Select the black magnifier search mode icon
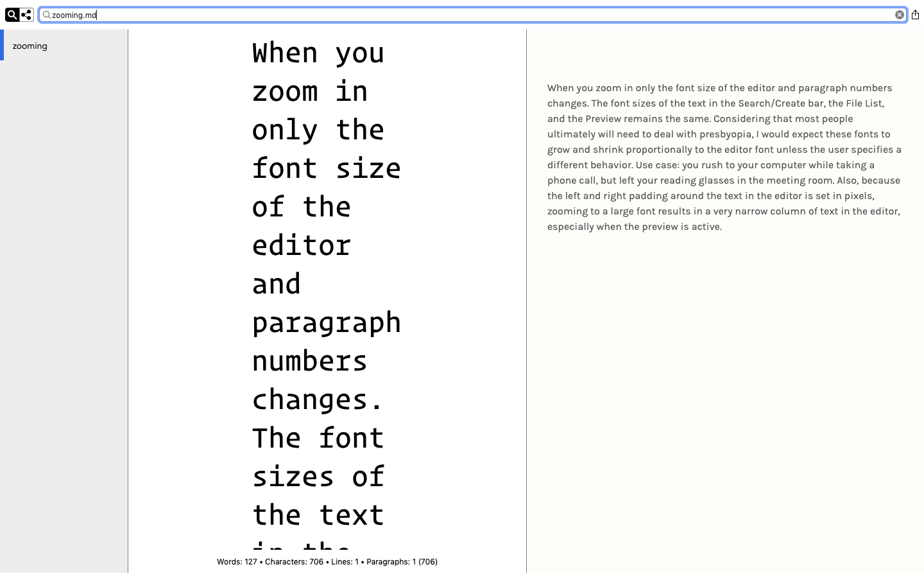The width and height of the screenshot is (924, 578). [x=12, y=15]
